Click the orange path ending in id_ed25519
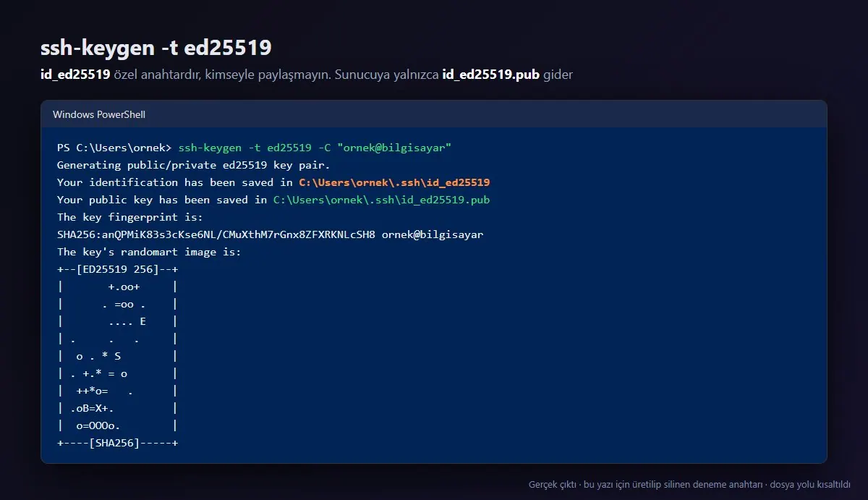Viewport: 868px width, 500px height. click(394, 182)
